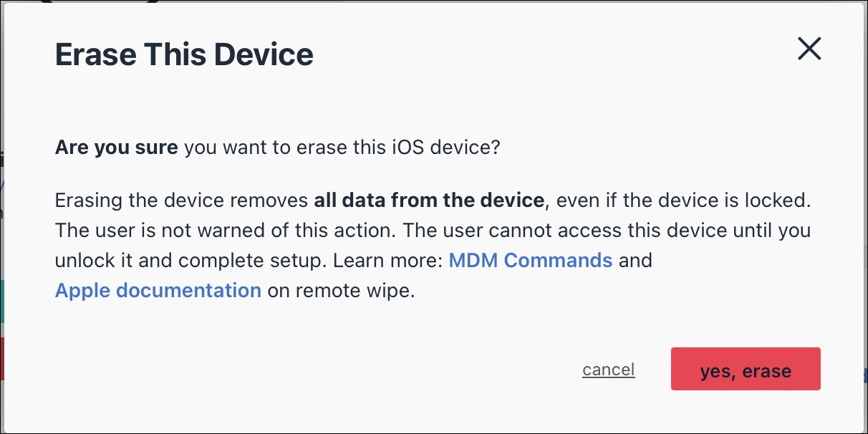868x434 pixels.
Task: Select the underlined cancel text
Action: (x=608, y=370)
